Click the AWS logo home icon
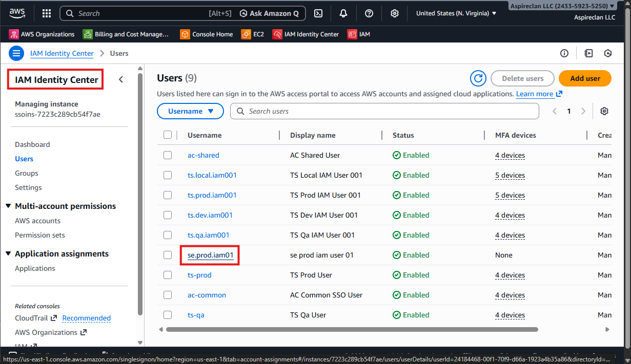The height and width of the screenshot is (364, 631). [x=18, y=13]
